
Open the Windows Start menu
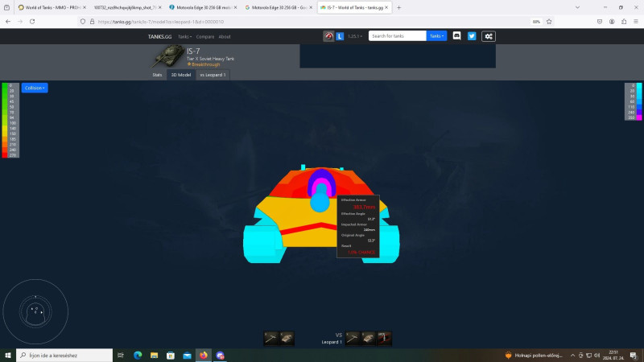8,355
